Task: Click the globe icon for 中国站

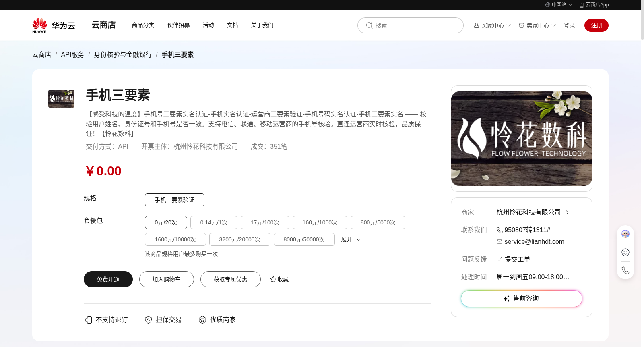Action: (x=548, y=5)
